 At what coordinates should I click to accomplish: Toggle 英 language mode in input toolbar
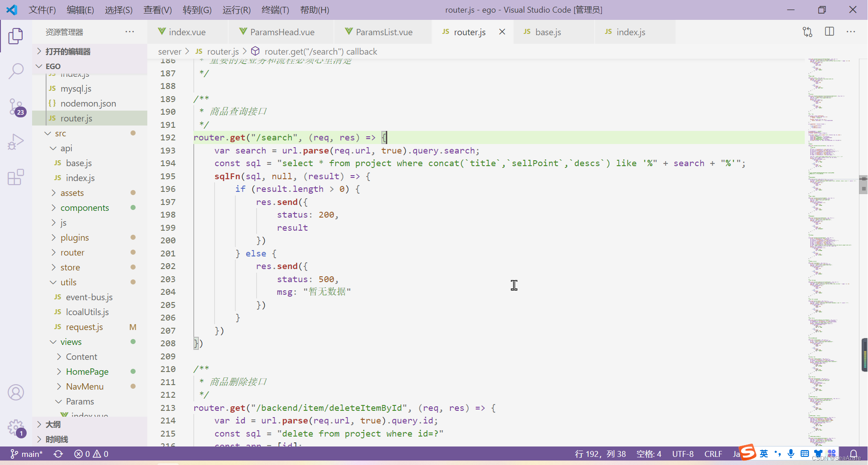tap(764, 453)
